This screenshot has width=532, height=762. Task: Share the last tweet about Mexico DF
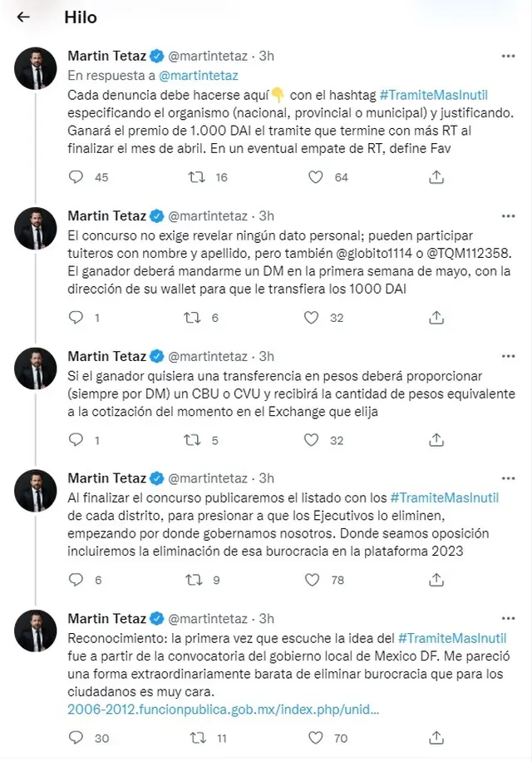click(436, 738)
